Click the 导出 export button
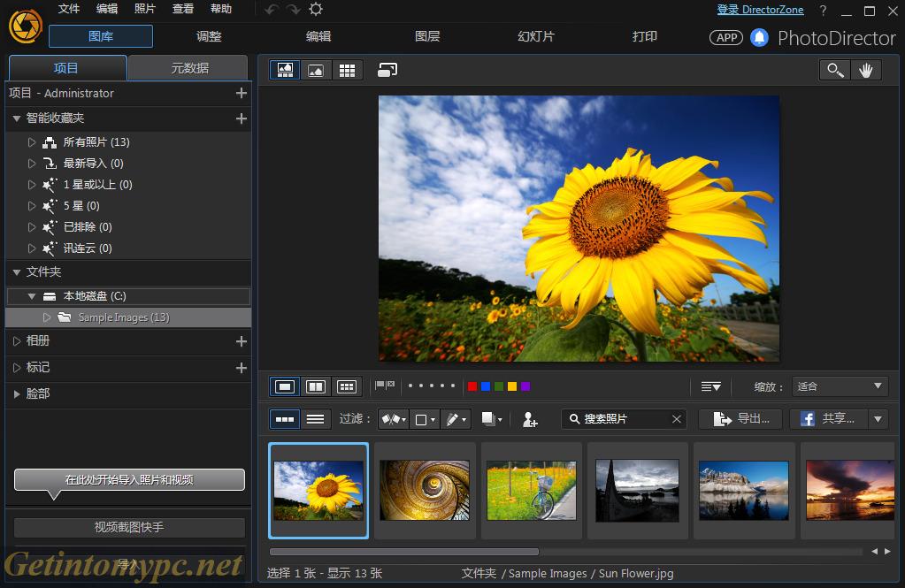 (740, 418)
